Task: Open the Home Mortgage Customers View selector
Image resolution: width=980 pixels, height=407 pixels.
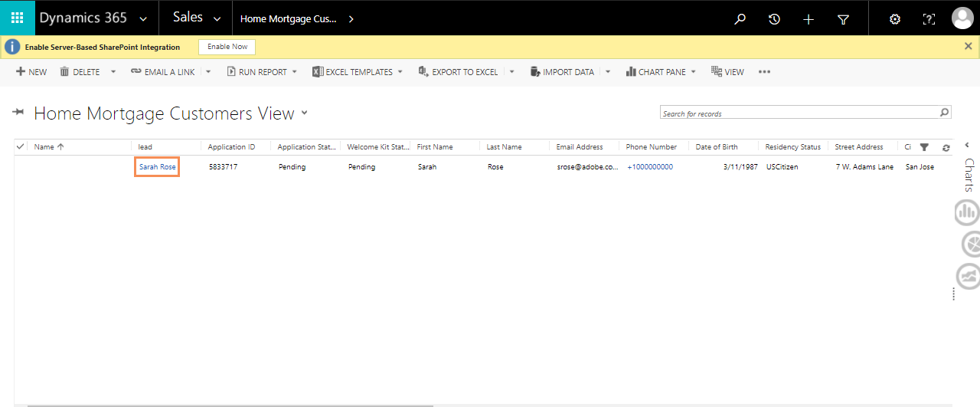Action: pyautogui.click(x=171, y=113)
